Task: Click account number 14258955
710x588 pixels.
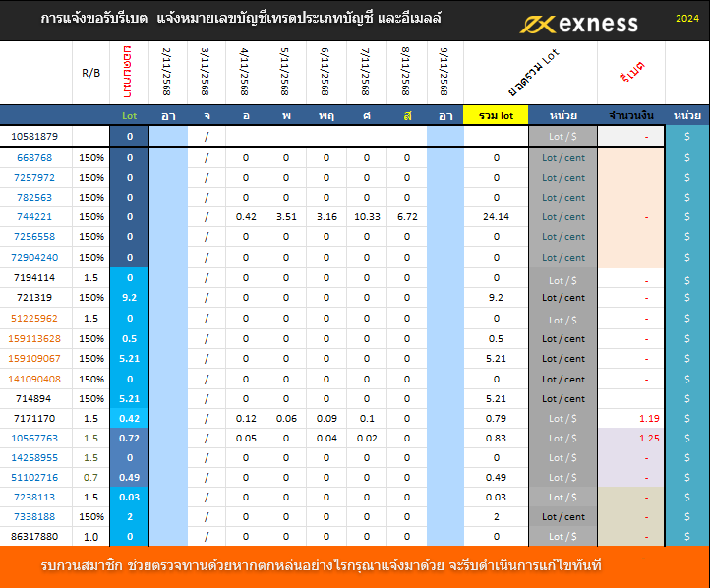Action: [x=34, y=457]
